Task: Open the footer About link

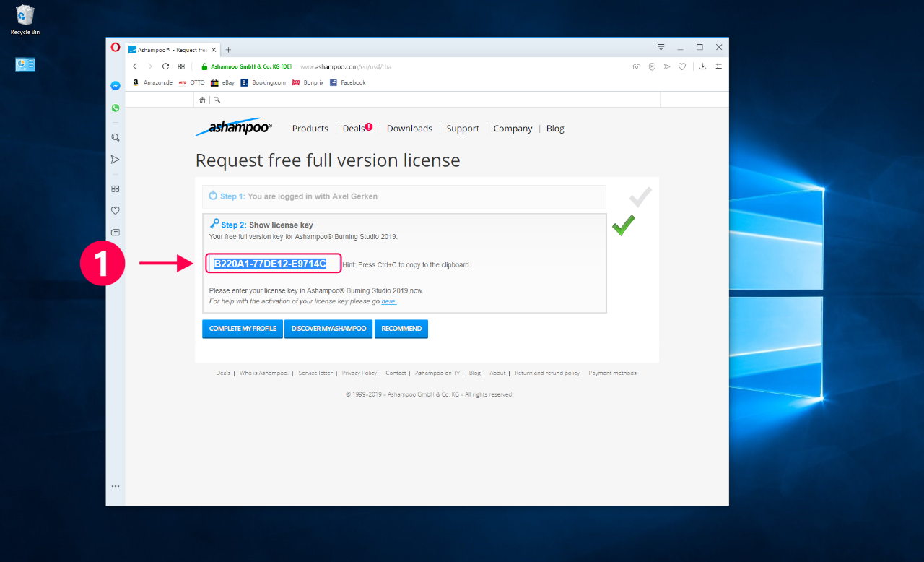Action: pos(497,373)
